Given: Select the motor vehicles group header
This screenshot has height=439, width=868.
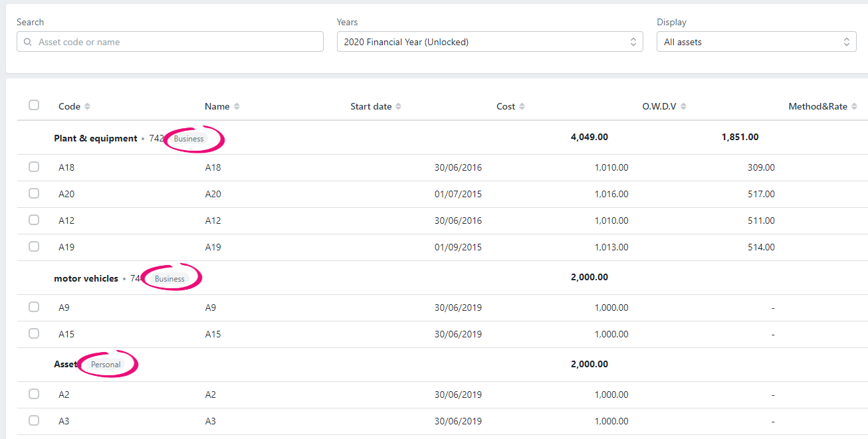Looking at the screenshot, I should pyautogui.click(x=86, y=278).
